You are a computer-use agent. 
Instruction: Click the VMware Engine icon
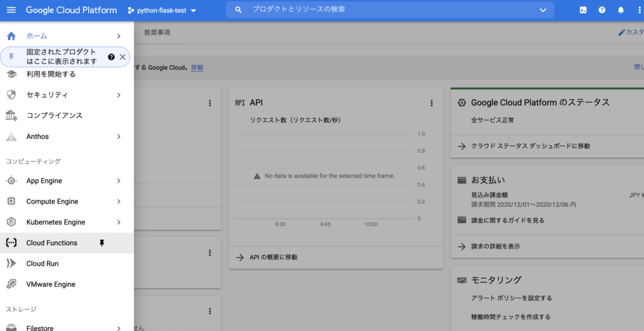[x=11, y=285]
